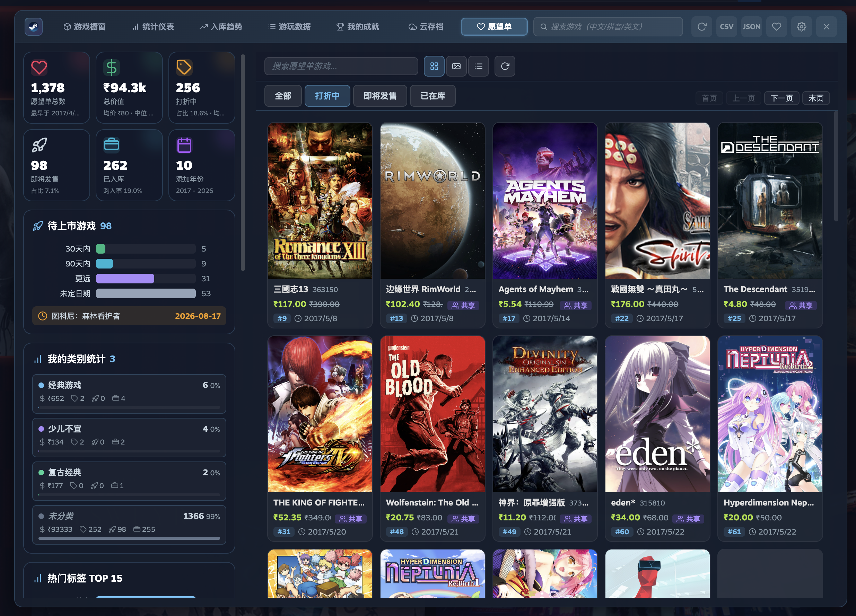This screenshot has height=616, width=856.
Task: Click the left sidebar scrollbar
Action: 243,162
